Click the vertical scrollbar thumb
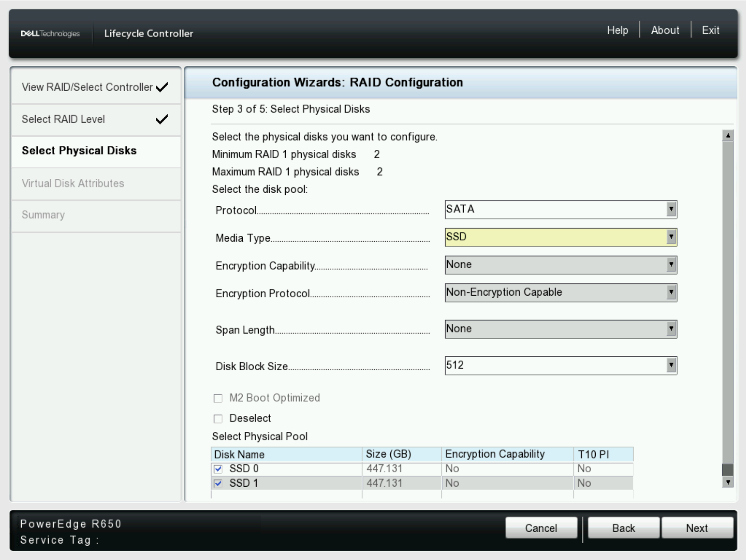Viewport: 746px width, 560px height. (728, 469)
